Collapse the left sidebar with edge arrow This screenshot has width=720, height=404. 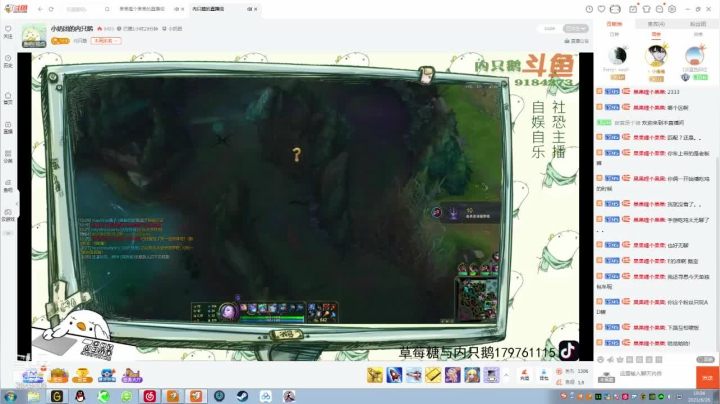(17, 203)
